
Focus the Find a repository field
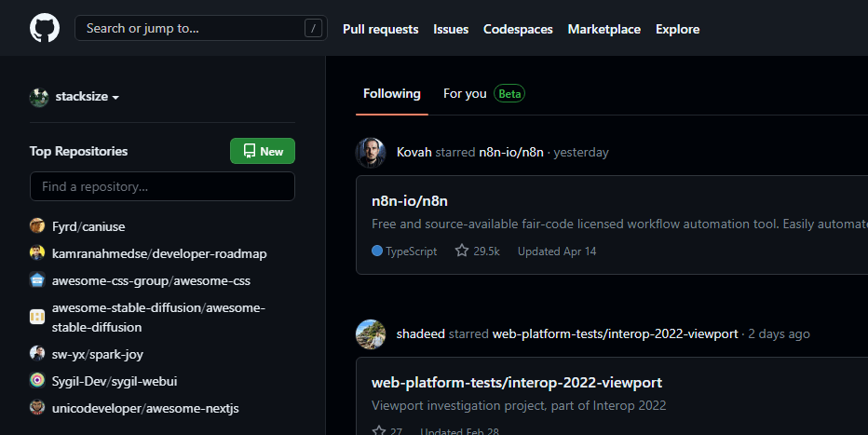[162, 186]
